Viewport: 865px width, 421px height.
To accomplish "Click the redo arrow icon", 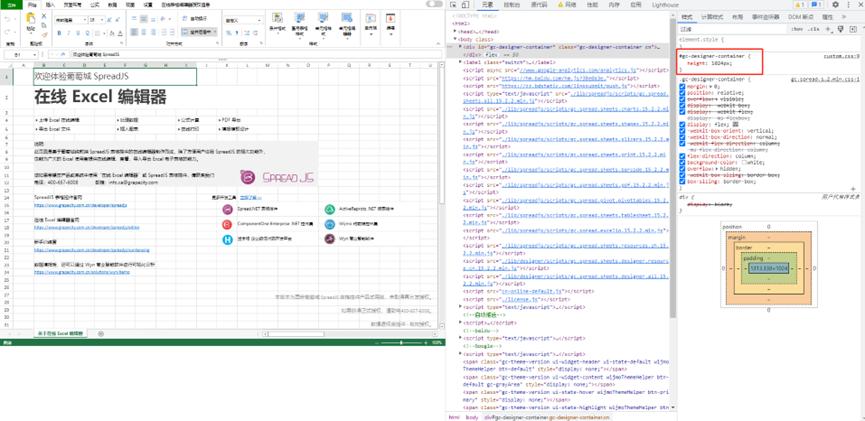I will 8,32.
